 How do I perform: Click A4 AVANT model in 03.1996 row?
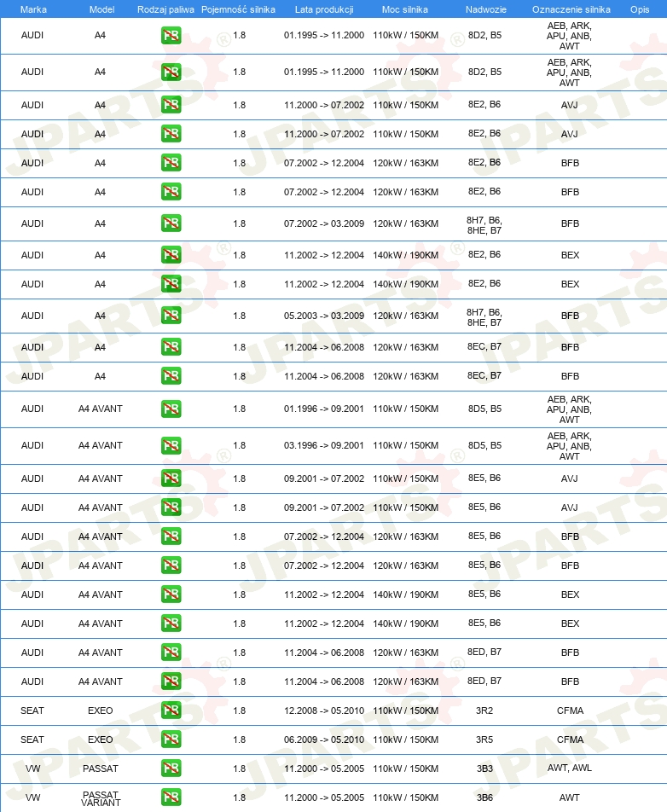click(x=101, y=446)
